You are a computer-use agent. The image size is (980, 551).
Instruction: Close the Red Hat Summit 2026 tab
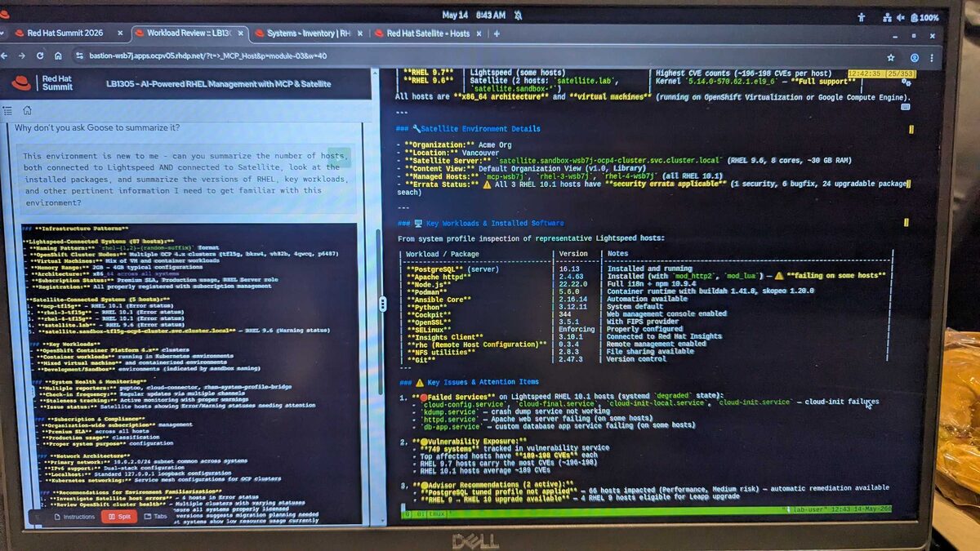(119, 33)
